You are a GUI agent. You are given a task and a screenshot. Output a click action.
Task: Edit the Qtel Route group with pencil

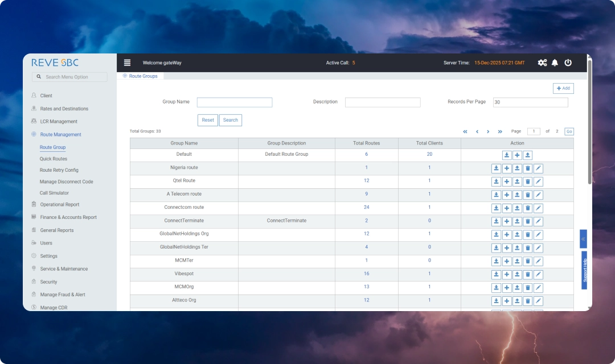[538, 181]
